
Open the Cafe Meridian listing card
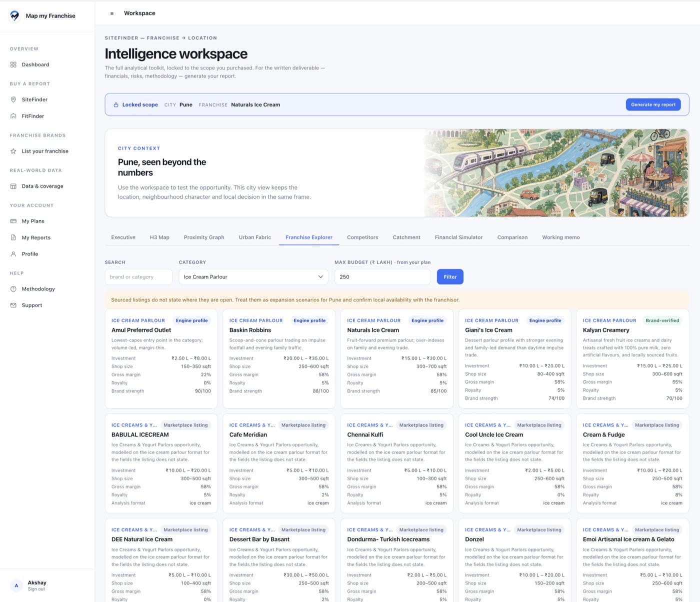coord(279,464)
